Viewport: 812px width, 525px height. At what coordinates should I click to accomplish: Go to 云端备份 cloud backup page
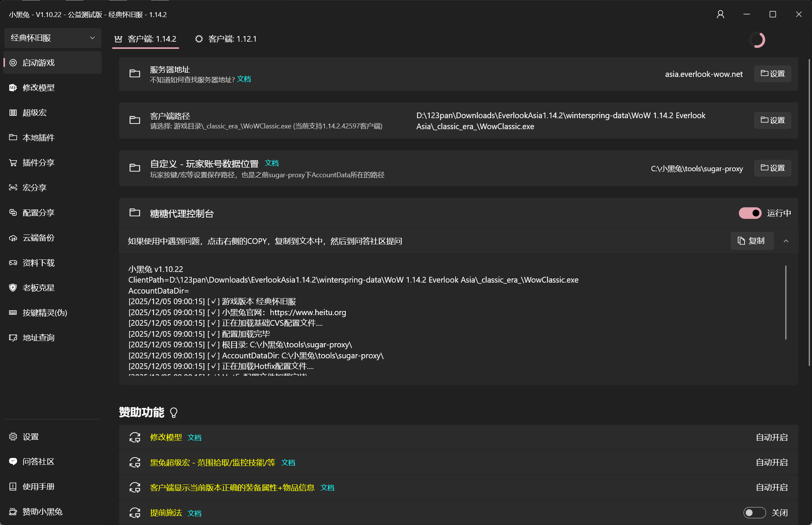[x=38, y=238]
